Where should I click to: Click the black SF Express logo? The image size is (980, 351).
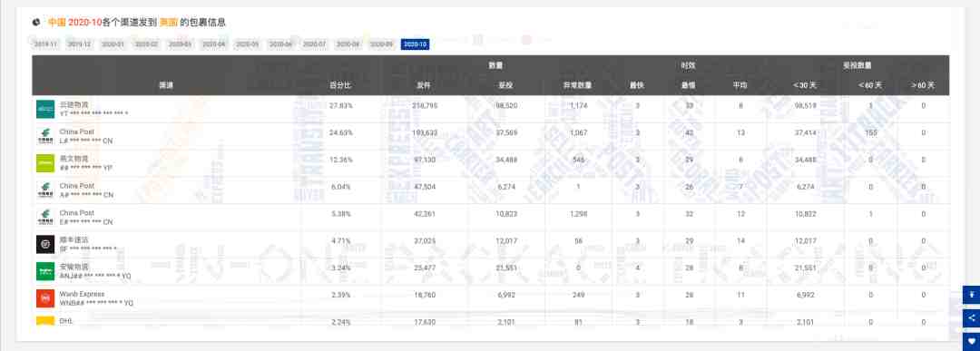[x=45, y=244]
